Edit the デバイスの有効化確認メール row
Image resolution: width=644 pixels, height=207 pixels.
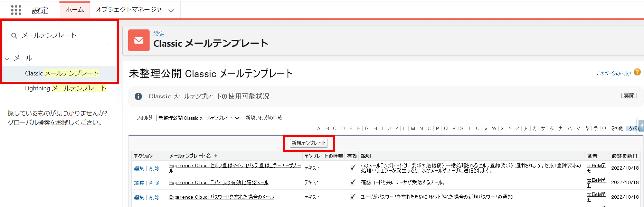point(139,183)
